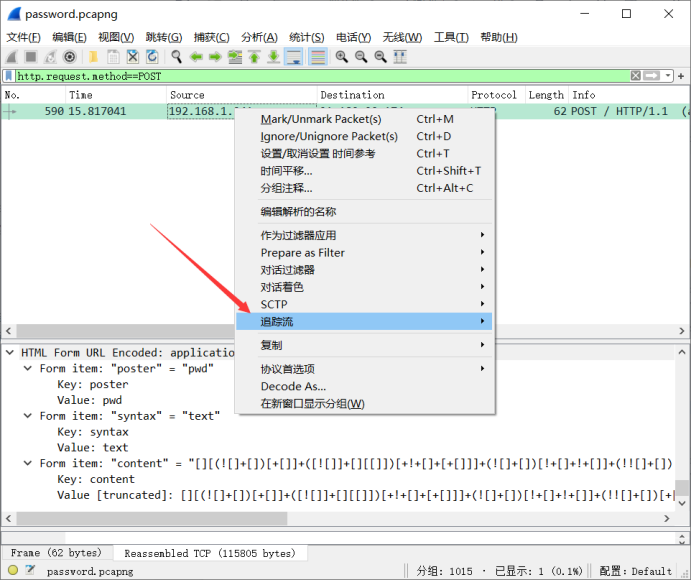
Task: Collapse Form item "poster" node
Action: pyautogui.click(x=28, y=368)
